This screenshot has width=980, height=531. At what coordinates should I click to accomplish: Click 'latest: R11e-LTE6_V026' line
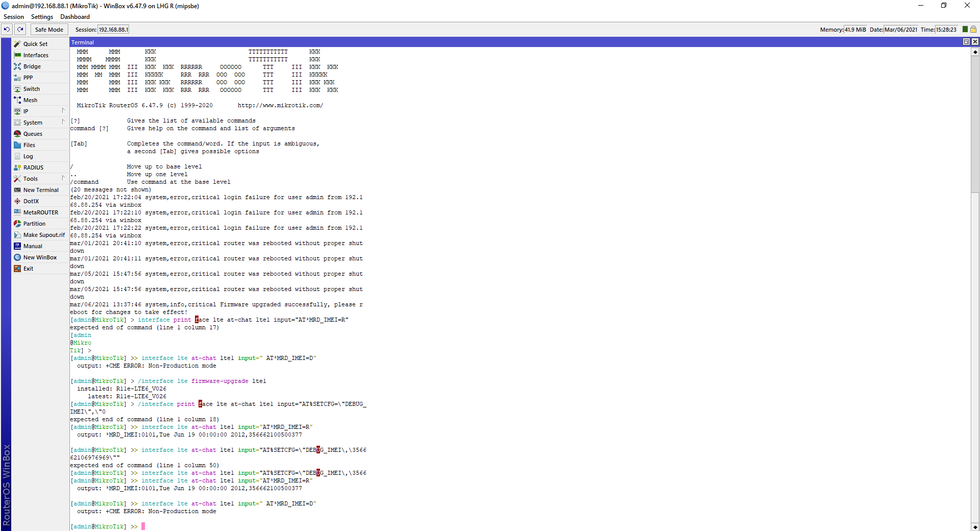coord(127,396)
